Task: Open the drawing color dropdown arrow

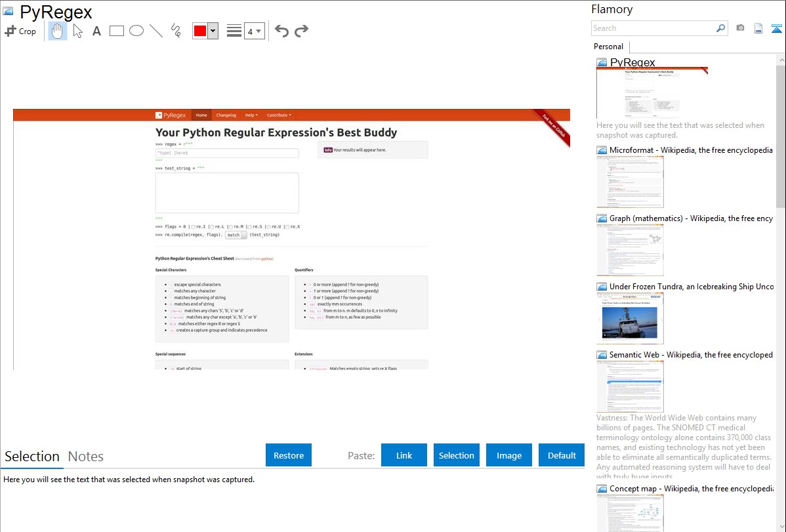Action: tap(213, 31)
